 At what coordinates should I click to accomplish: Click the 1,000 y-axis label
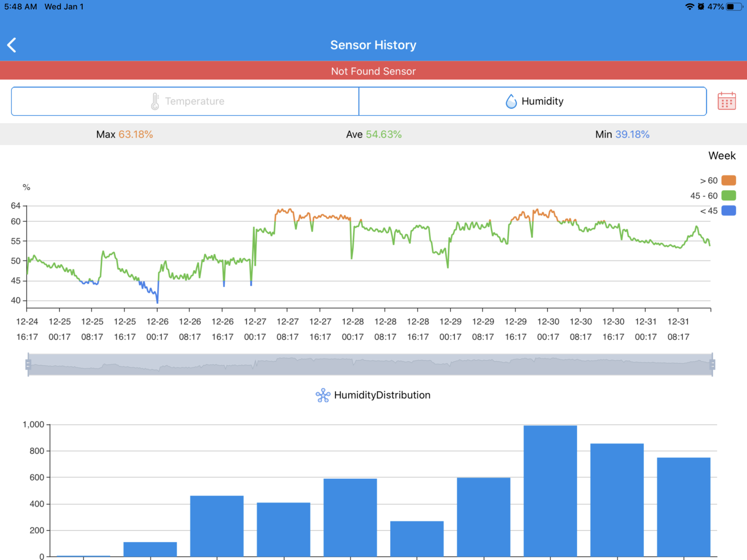point(34,425)
